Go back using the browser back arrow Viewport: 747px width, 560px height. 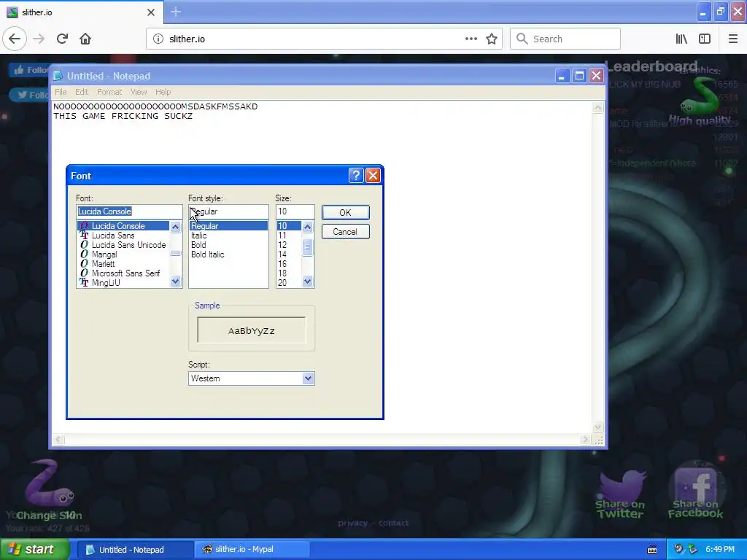pyautogui.click(x=15, y=39)
